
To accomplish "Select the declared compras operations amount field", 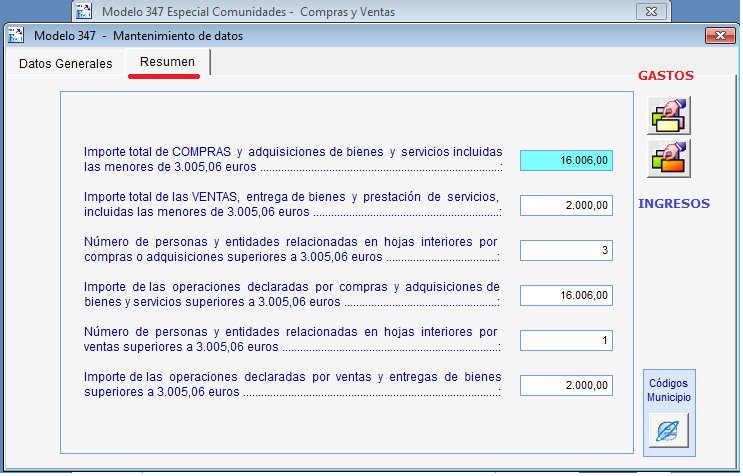I will tap(566, 295).
